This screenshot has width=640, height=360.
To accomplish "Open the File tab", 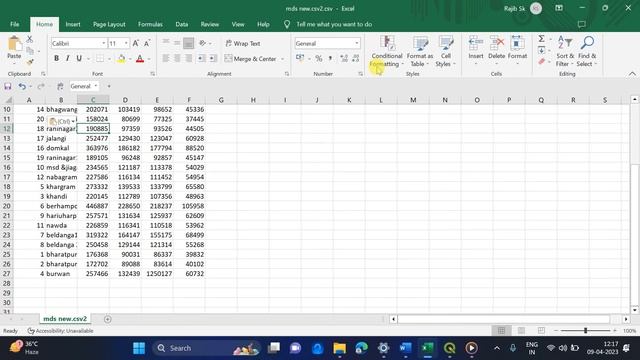I will 15,24.
